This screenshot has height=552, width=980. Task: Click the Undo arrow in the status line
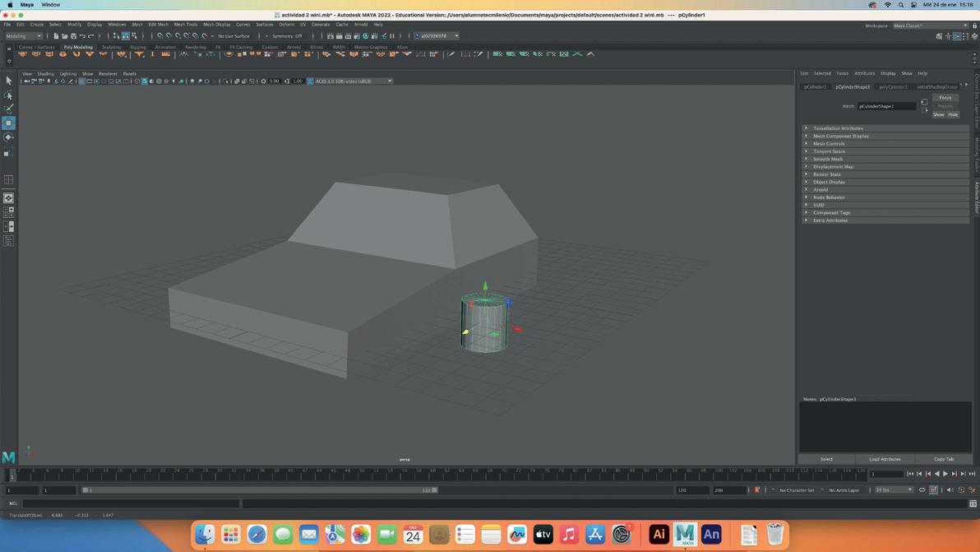tap(82, 36)
